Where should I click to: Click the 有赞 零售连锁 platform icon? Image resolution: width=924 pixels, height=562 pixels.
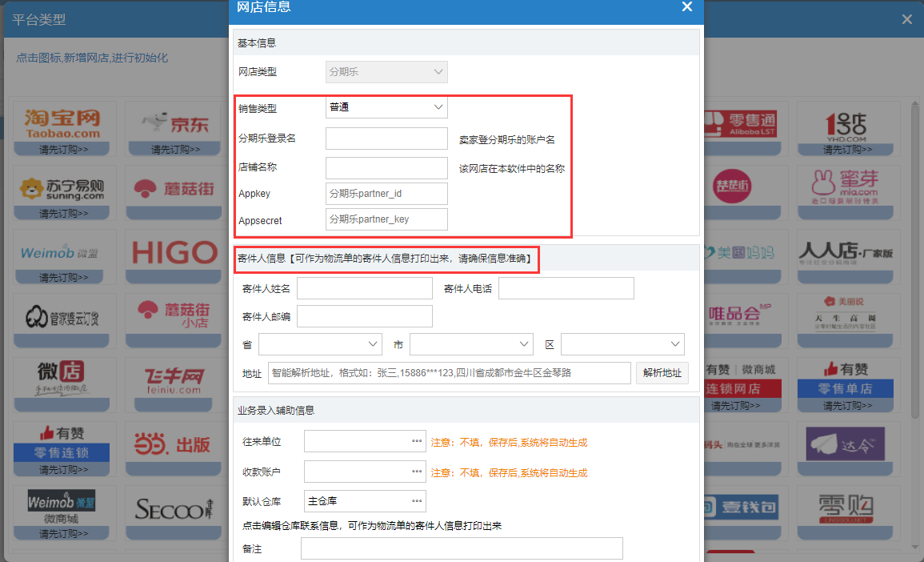[x=62, y=444]
